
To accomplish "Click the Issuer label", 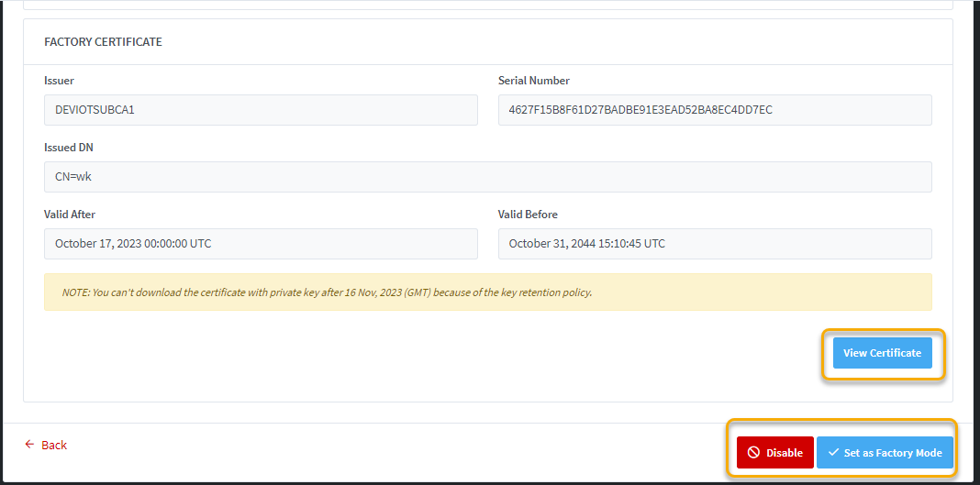I will pyautogui.click(x=59, y=81).
